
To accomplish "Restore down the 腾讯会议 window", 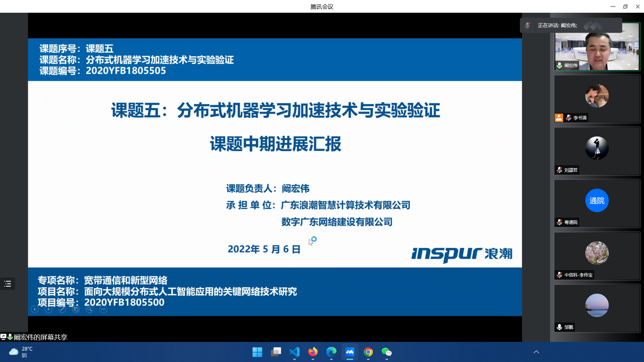I will (625, 6).
